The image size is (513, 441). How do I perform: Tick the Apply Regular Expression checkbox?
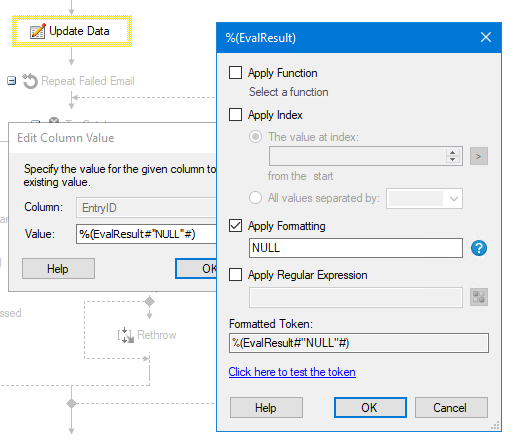[x=235, y=275]
